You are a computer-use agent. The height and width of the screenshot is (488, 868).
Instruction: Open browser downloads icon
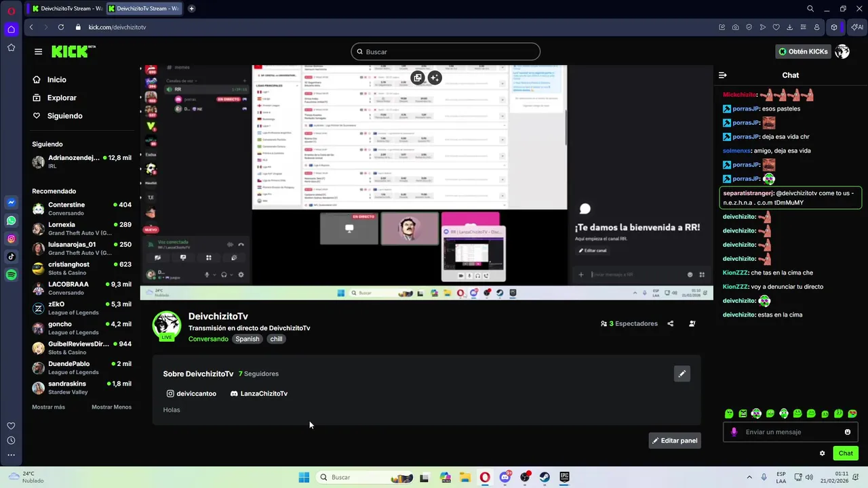[790, 27]
